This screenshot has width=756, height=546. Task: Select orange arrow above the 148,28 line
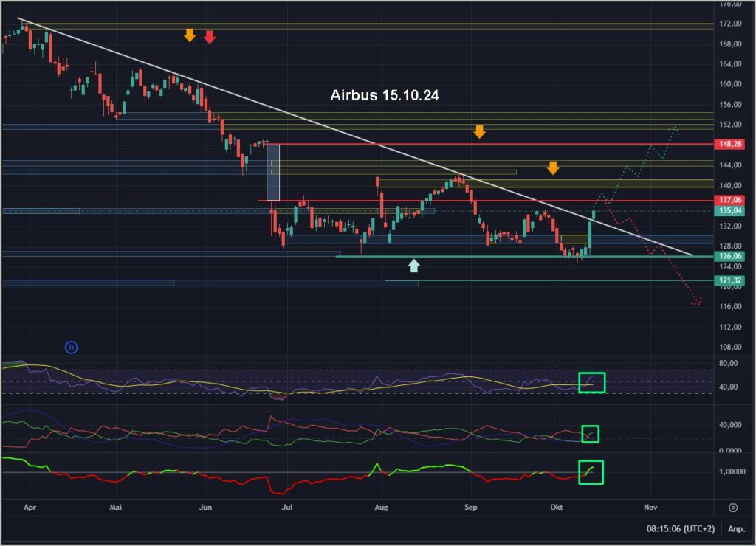(480, 131)
